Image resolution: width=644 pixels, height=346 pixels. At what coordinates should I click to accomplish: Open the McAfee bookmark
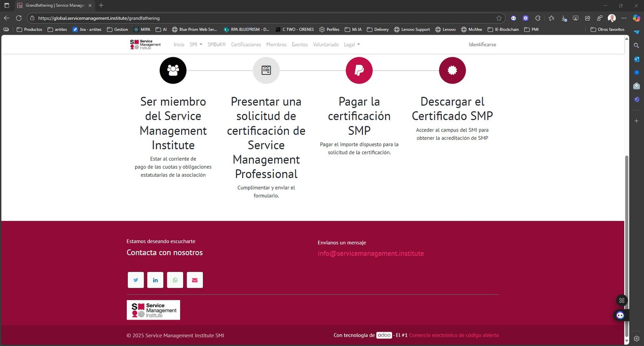(x=471, y=29)
